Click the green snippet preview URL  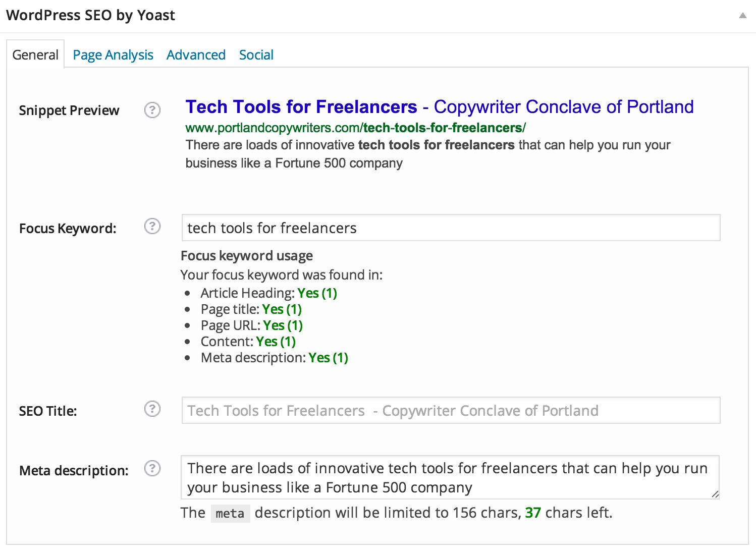tap(355, 128)
